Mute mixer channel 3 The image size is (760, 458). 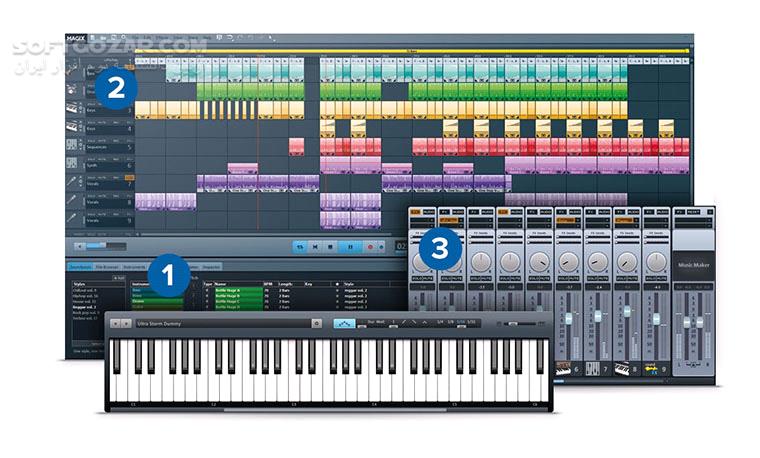[x=486, y=279]
